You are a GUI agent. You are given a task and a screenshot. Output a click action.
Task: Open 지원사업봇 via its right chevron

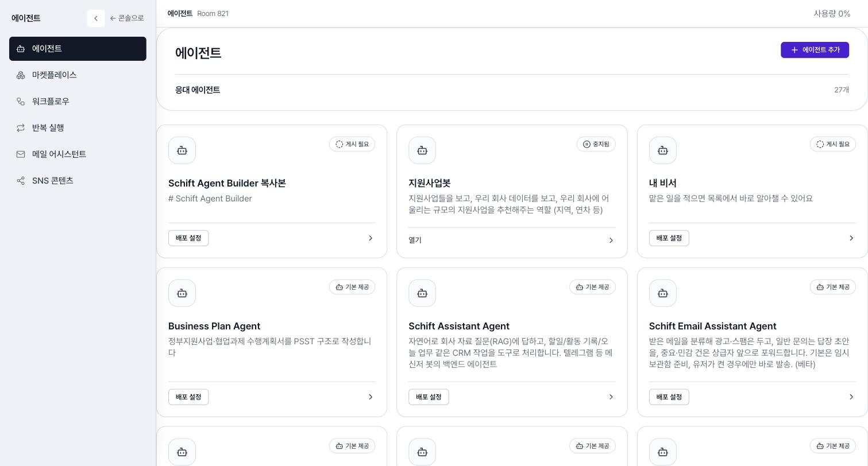[611, 240]
